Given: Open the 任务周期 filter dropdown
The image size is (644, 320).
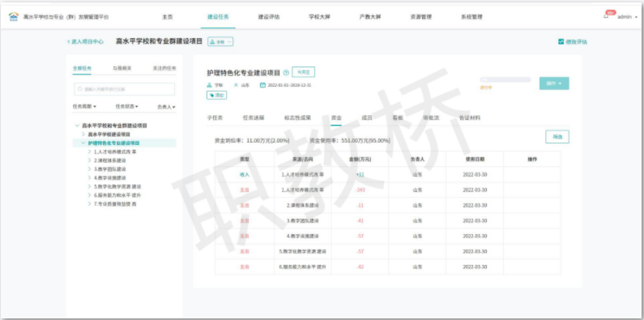Looking at the screenshot, I should pos(84,106).
